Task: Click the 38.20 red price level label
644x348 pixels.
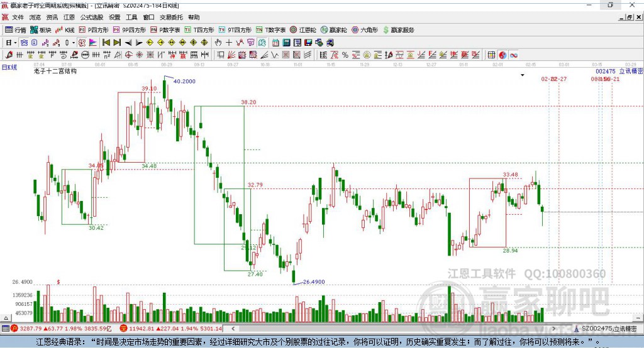Action: pyautogui.click(x=248, y=102)
